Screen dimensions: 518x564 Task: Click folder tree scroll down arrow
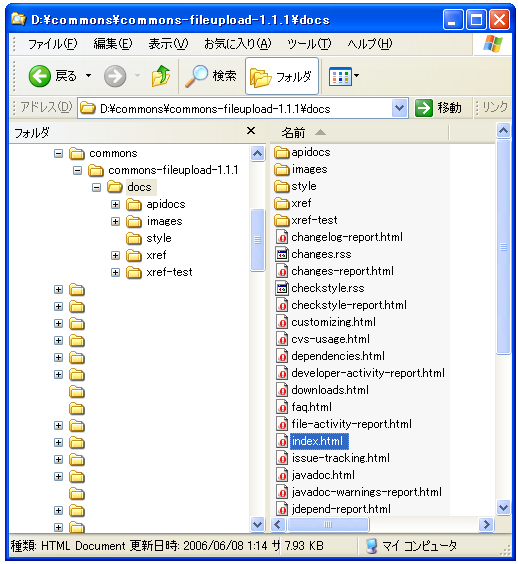[257, 524]
